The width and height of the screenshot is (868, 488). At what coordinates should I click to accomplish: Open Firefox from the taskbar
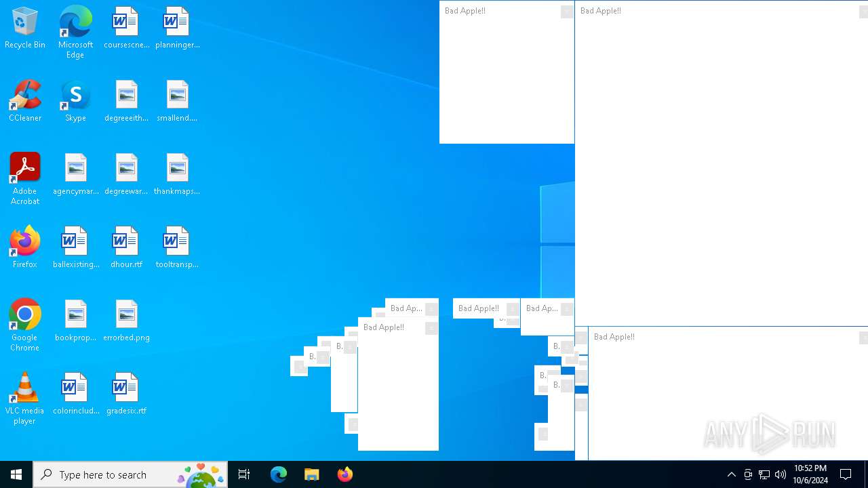345,474
